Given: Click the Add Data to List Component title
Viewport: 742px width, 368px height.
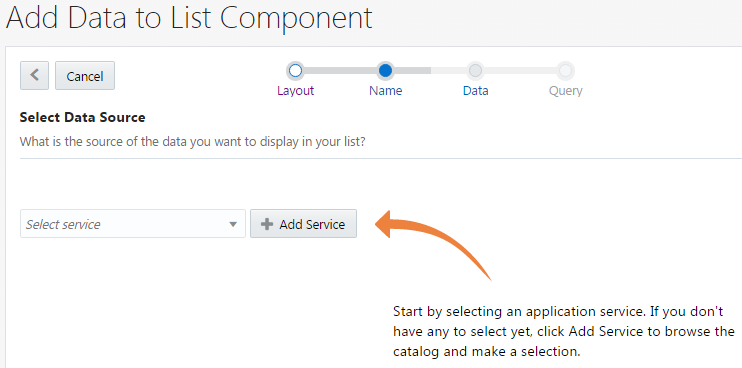Looking at the screenshot, I should point(189,19).
